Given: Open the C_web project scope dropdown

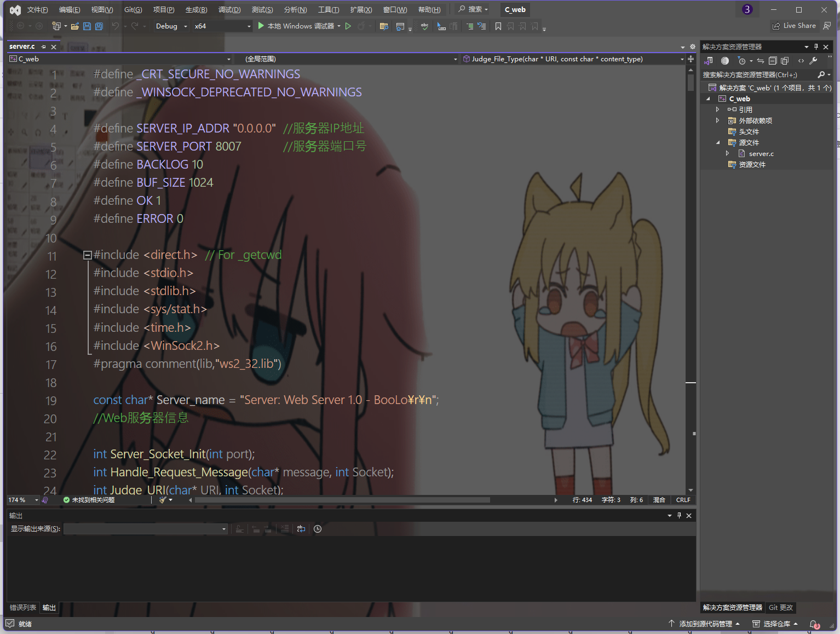Looking at the screenshot, I should (x=120, y=59).
